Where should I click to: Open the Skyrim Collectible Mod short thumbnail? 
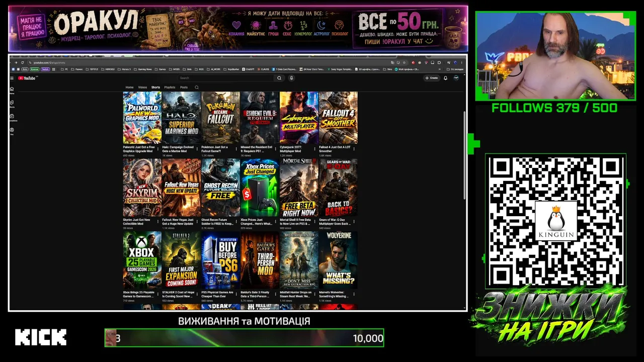click(142, 188)
